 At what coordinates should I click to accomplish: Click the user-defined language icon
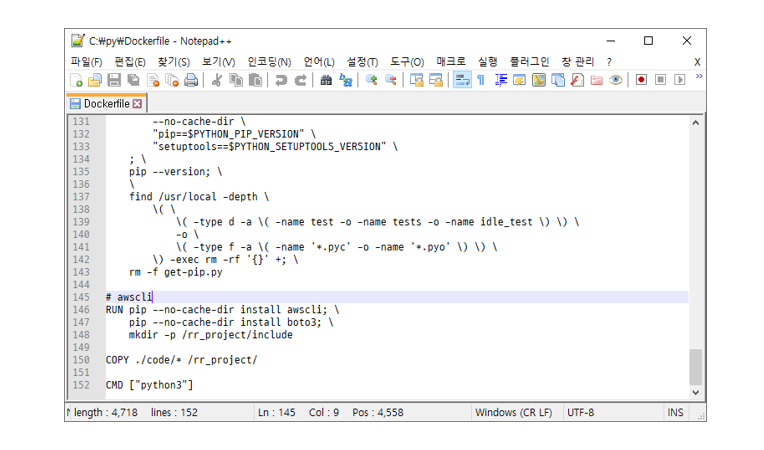point(519,80)
